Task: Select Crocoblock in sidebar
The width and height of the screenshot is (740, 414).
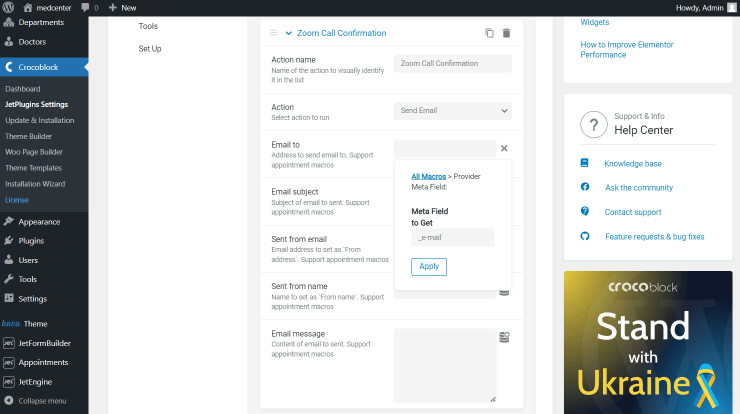Action: (44, 67)
